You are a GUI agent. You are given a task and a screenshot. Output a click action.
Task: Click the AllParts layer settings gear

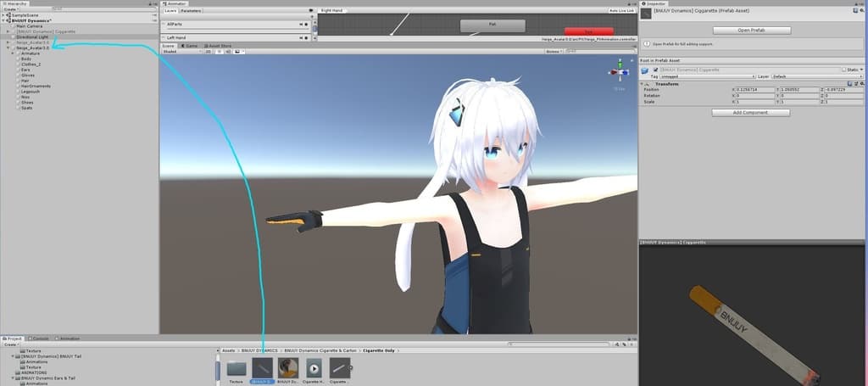point(306,25)
